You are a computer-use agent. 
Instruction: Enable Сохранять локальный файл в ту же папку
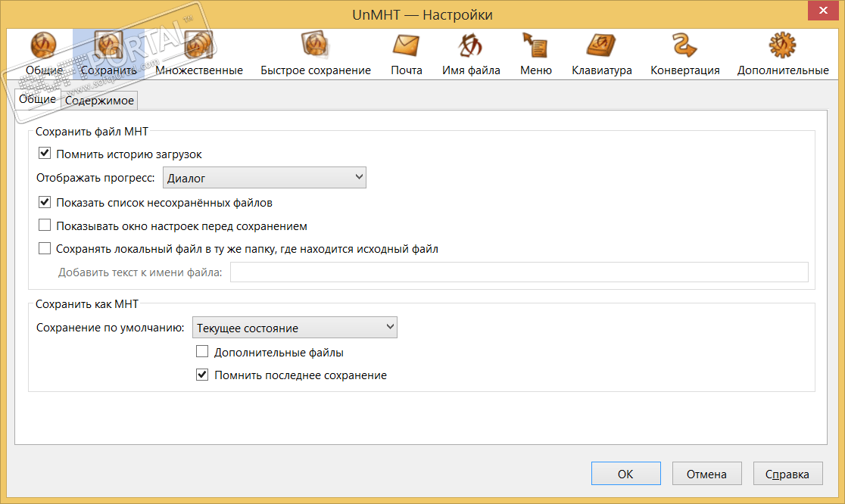pos(45,248)
